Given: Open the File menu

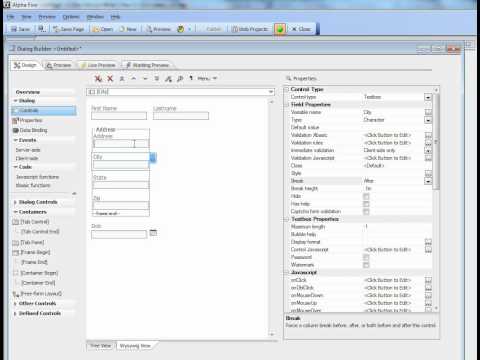Looking at the screenshot, I should point(11,17).
